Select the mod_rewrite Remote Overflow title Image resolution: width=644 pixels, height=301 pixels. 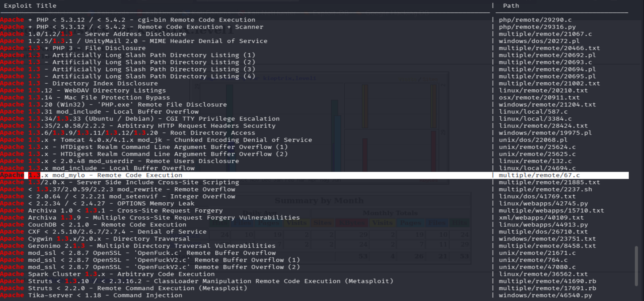pos(117,189)
